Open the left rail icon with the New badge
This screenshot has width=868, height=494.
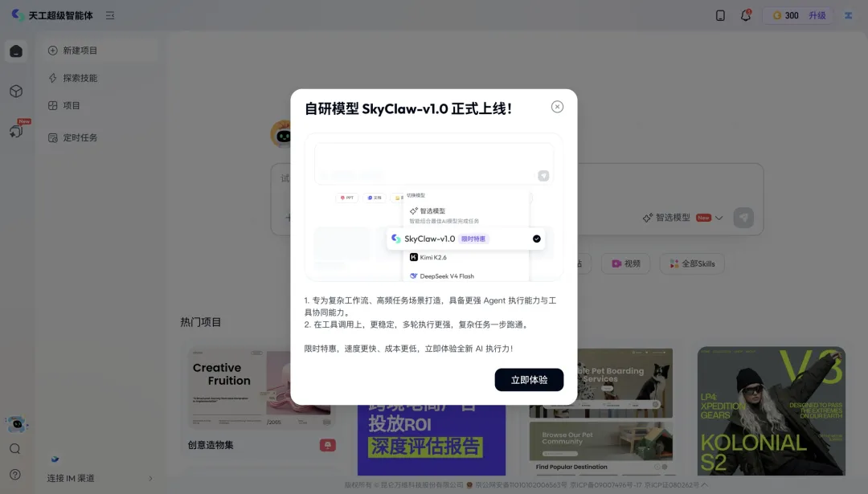pyautogui.click(x=16, y=131)
